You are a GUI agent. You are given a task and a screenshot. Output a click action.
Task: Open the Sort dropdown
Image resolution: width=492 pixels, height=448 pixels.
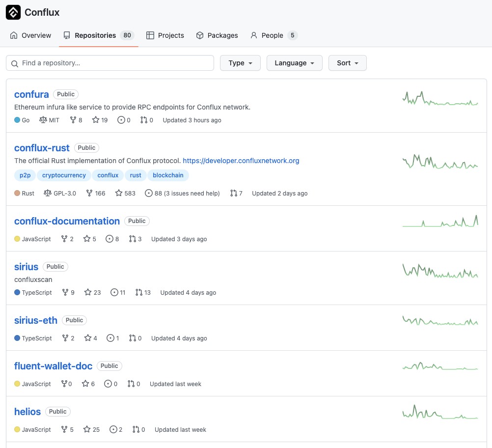click(x=347, y=63)
